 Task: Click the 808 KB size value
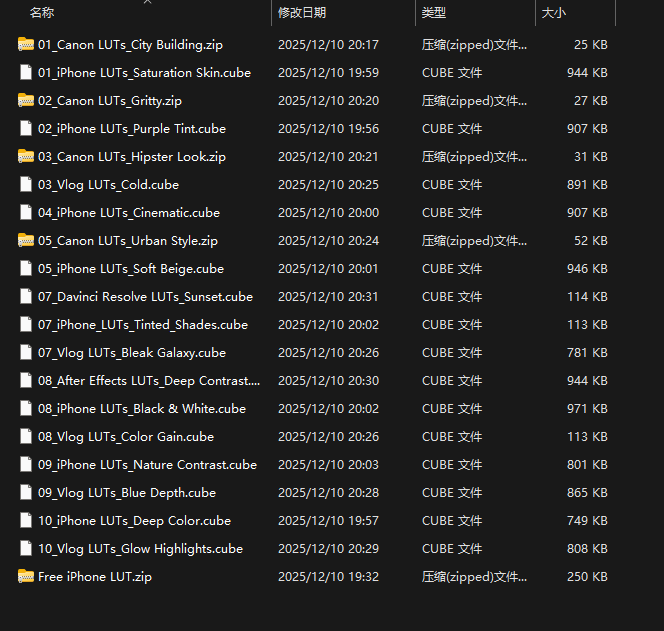point(587,549)
